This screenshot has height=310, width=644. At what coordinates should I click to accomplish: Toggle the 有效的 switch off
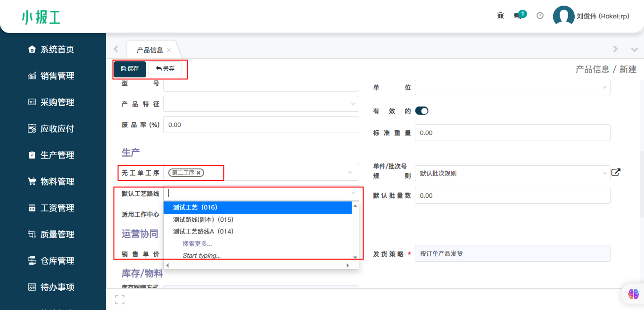(x=421, y=111)
